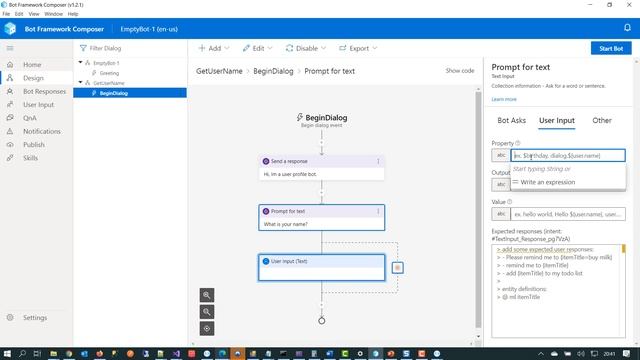Click BeginDialog breadcrumb
This screenshot has height=360, width=640.
[273, 71]
